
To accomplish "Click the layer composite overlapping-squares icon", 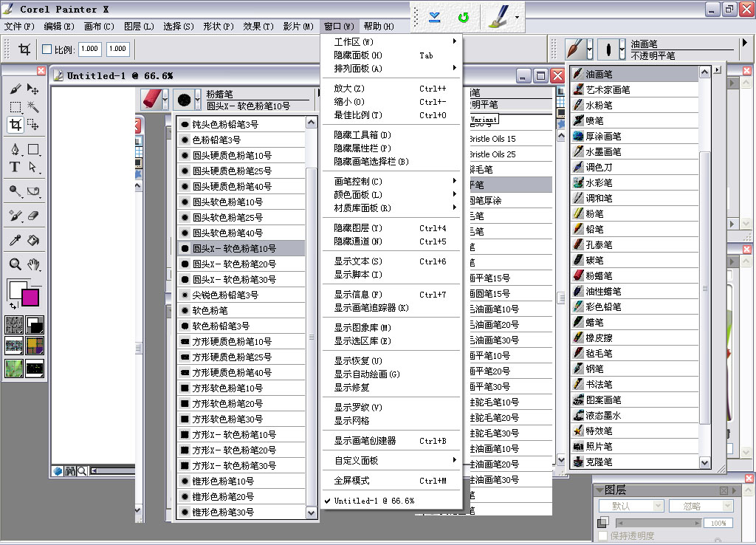I will click(602, 522).
